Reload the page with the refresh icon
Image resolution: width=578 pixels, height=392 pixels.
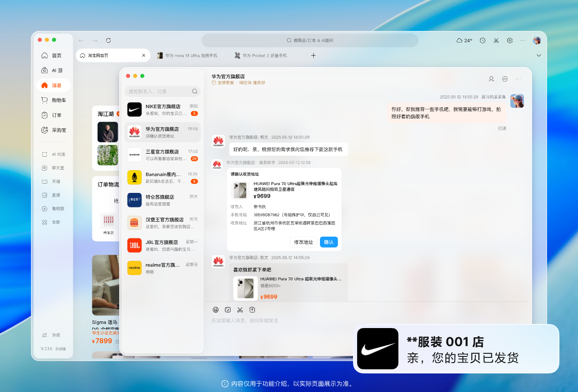point(108,40)
